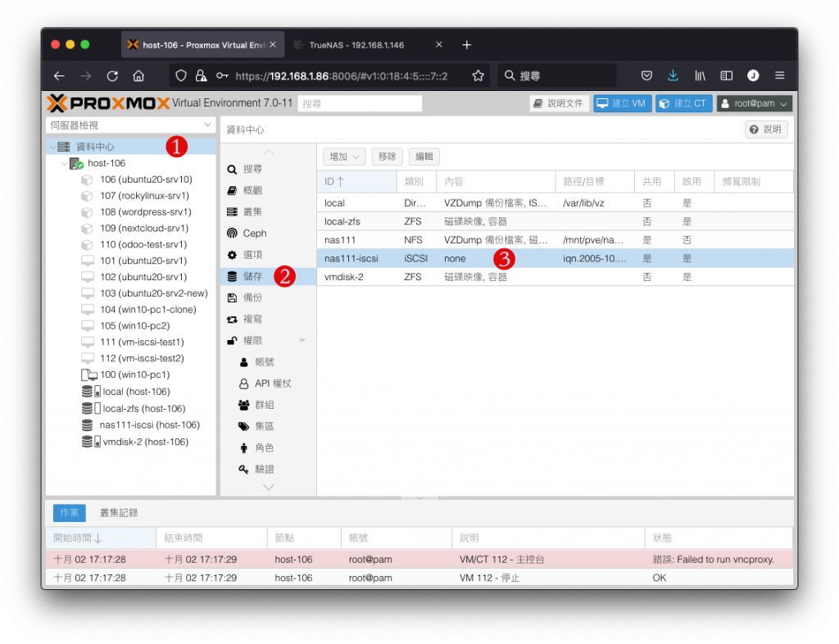Click the Proxmox logo
Screen dimensions: 839x644
pyautogui.click(x=109, y=102)
